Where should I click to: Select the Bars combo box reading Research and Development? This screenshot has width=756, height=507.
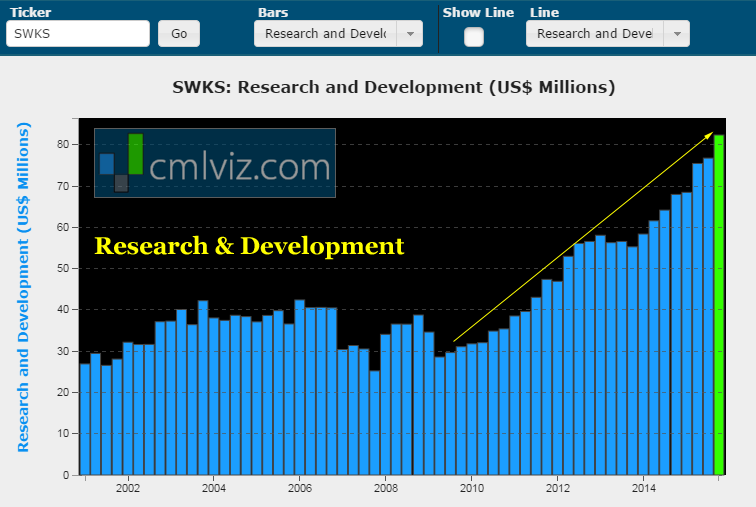point(338,34)
